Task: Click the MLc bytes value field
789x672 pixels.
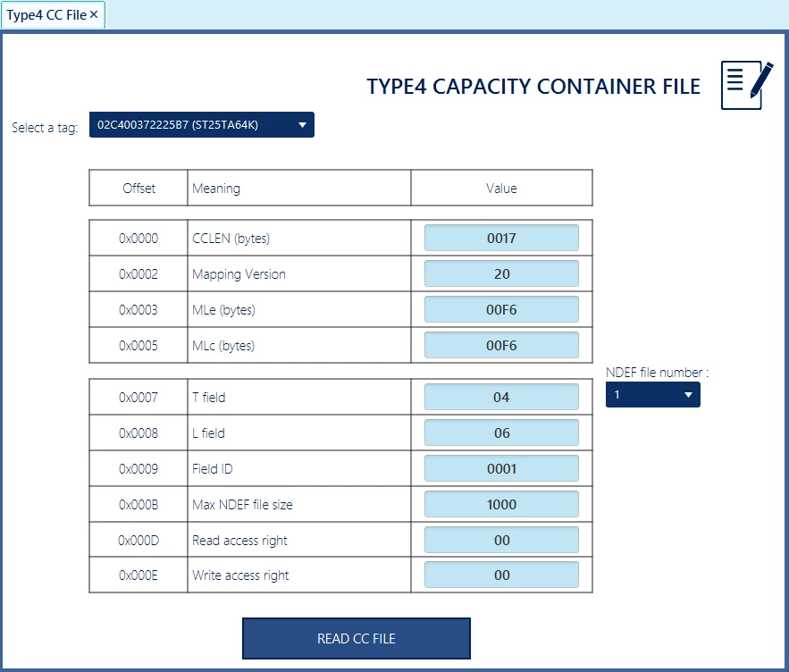Action: [x=501, y=345]
